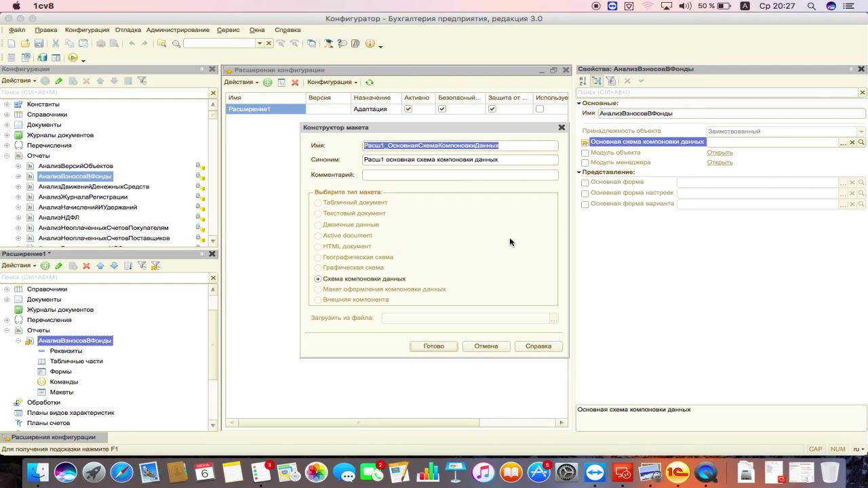The height and width of the screenshot is (488, 868).
Task: Tick the Модуль объекта checkbox
Action: point(585,153)
